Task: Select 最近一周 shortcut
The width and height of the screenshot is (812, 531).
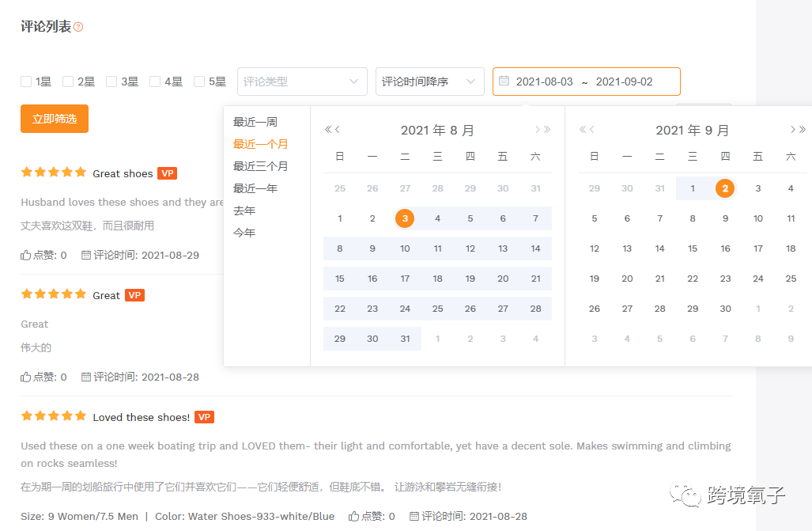Action: (255, 122)
